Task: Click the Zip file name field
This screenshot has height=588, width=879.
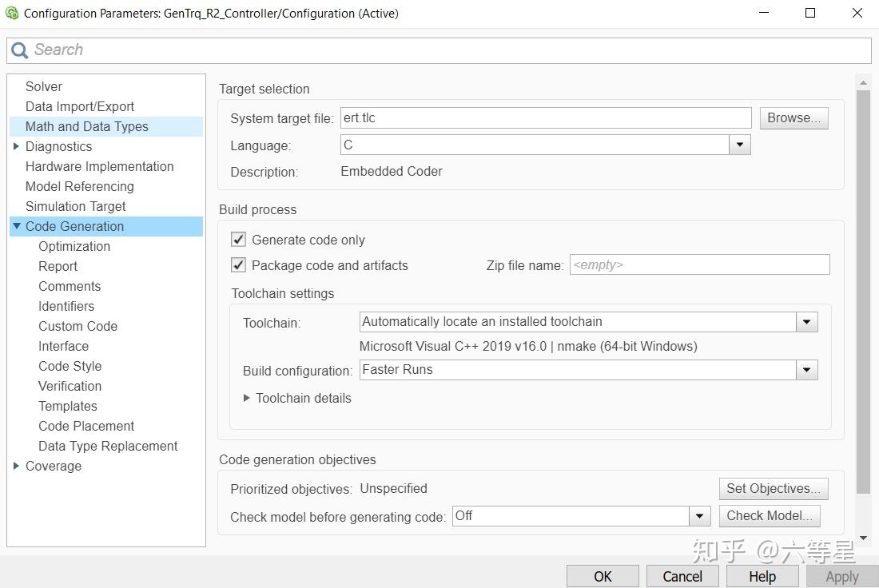Action: (700, 264)
